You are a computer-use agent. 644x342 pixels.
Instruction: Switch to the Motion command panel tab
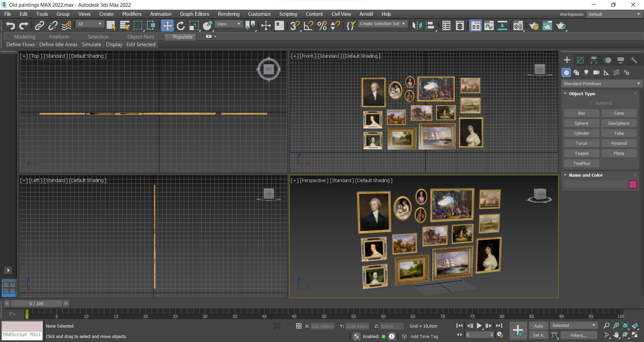point(607,60)
